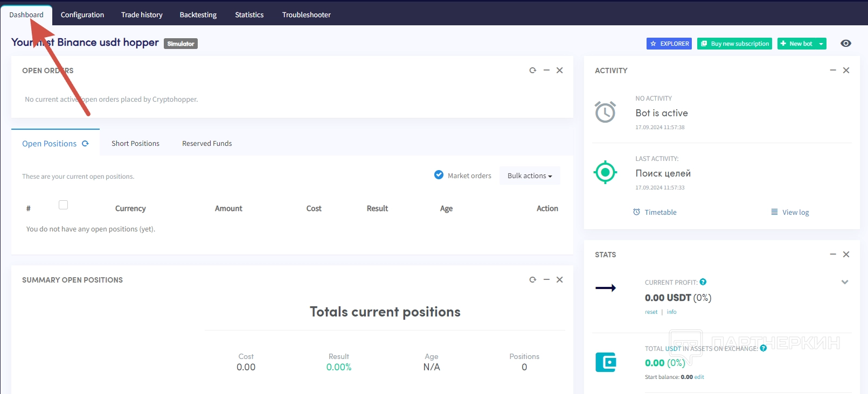Screen dimensions: 868x394
Task: Open the Backtesting tab
Action: point(198,15)
